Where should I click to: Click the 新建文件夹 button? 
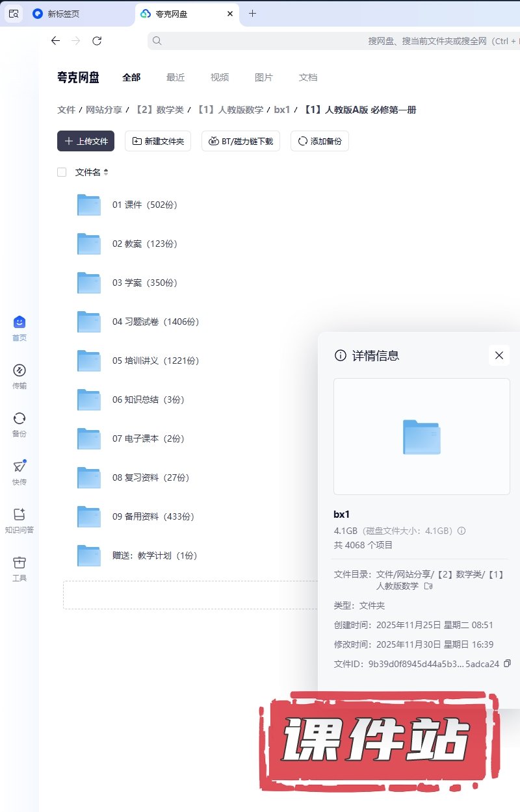[158, 141]
